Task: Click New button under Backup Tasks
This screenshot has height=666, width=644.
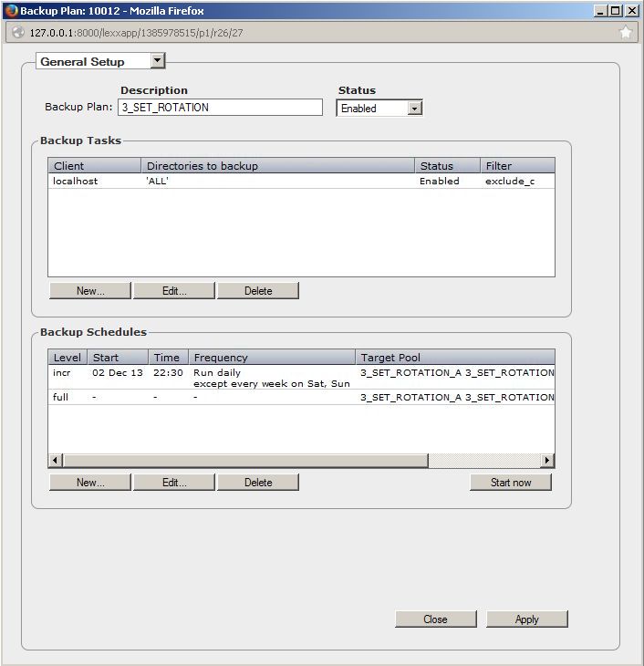Action: pos(90,291)
